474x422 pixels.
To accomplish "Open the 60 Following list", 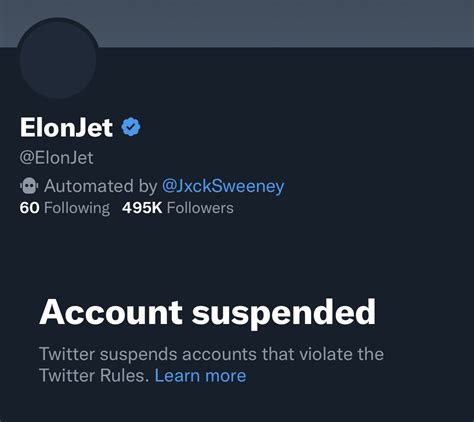I will (65, 208).
